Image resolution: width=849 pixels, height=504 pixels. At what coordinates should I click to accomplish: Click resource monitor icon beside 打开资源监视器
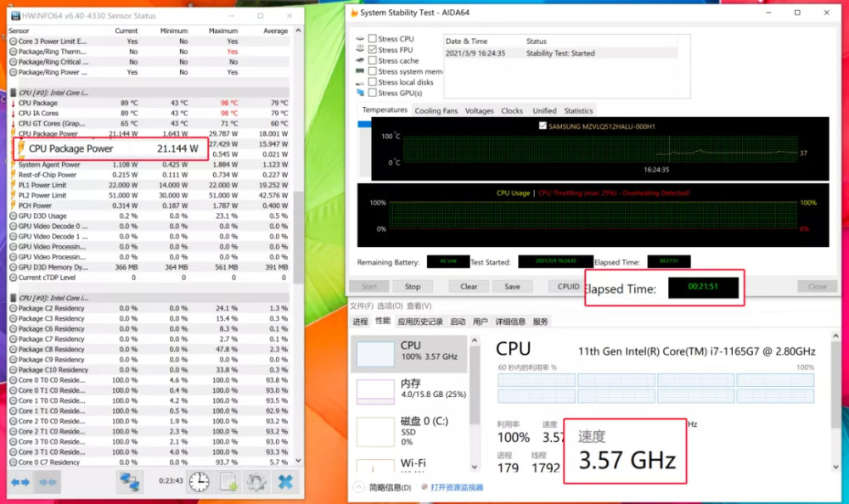click(424, 487)
